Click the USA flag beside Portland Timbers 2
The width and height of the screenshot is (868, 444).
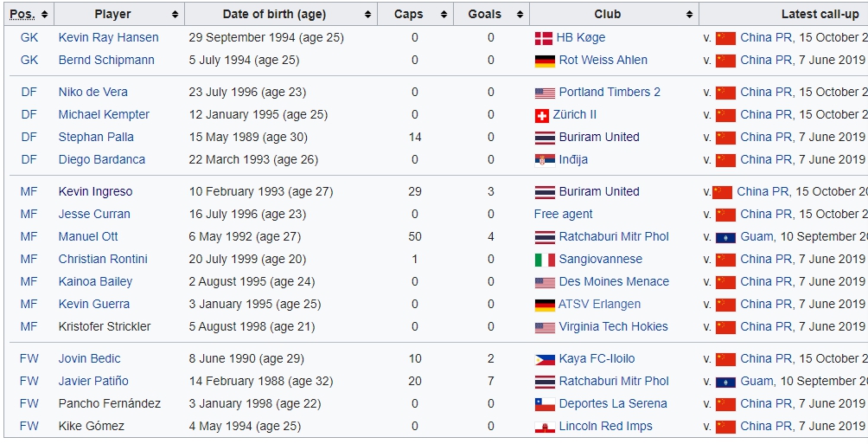[545, 93]
